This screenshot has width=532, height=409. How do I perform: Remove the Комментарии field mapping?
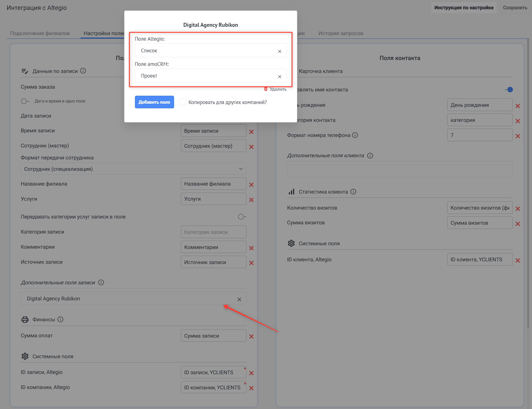251,248
